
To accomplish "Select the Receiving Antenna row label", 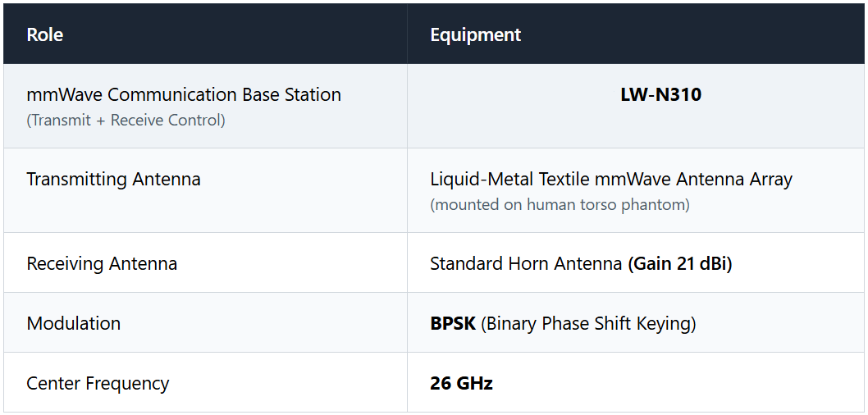I will [102, 263].
